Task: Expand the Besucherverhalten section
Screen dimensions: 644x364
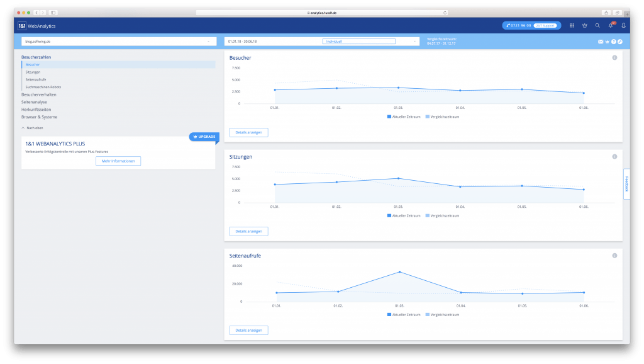Action: click(x=39, y=94)
